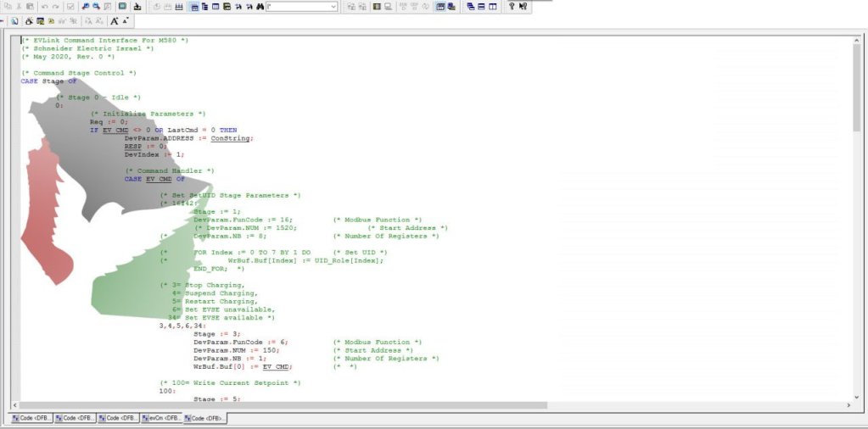Screen dimensions: 868x429
Task: Click the smaller font 'A' icon
Action: [x=126, y=21]
